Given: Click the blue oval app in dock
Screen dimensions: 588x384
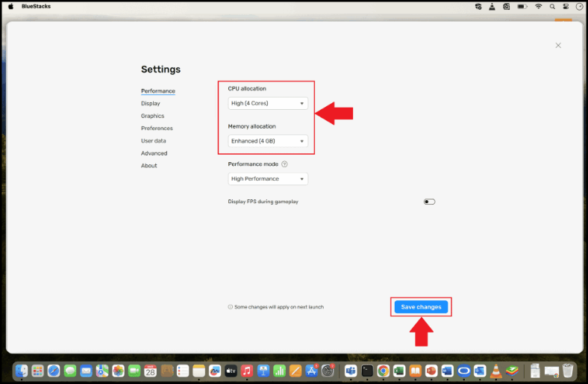Looking at the screenshot, I should [x=464, y=371].
